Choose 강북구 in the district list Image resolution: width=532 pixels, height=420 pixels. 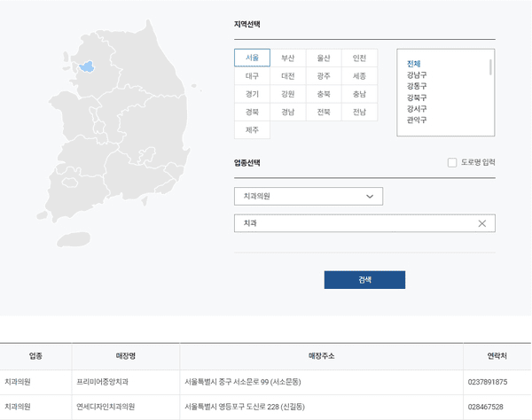coord(417,97)
